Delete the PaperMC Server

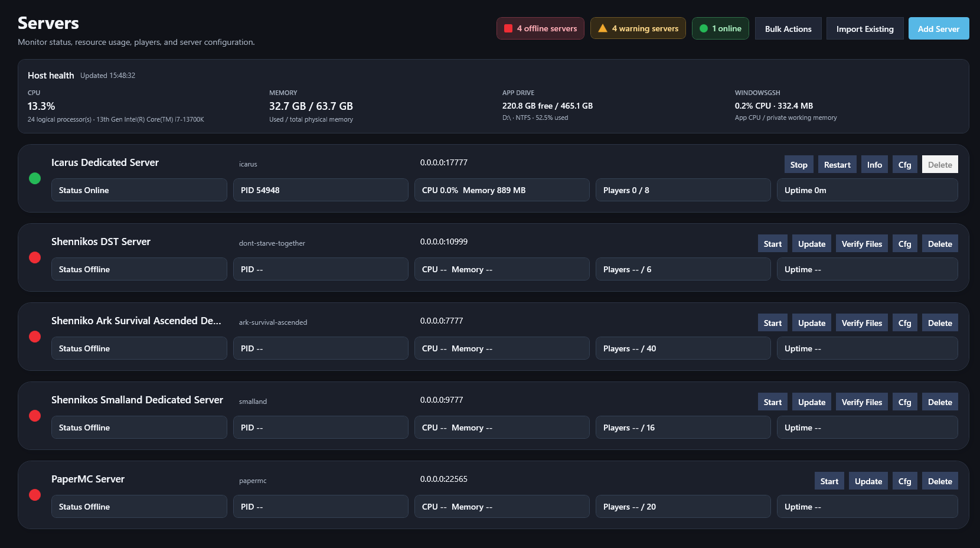(940, 481)
